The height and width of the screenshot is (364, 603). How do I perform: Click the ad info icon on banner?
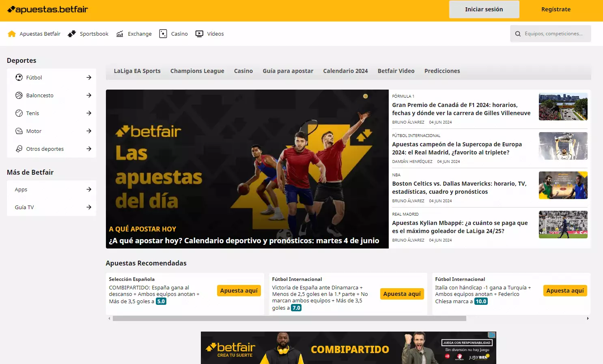point(492,335)
